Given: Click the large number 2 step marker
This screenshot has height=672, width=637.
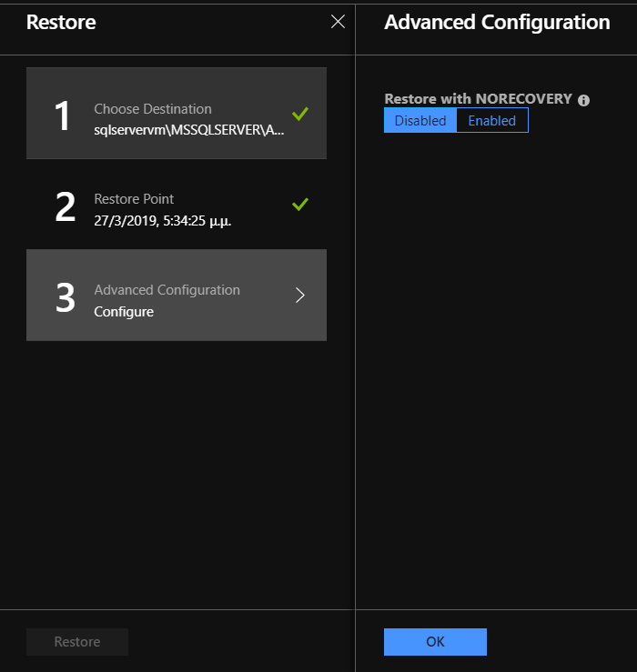Looking at the screenshot, I should click(x=66, y=206).
